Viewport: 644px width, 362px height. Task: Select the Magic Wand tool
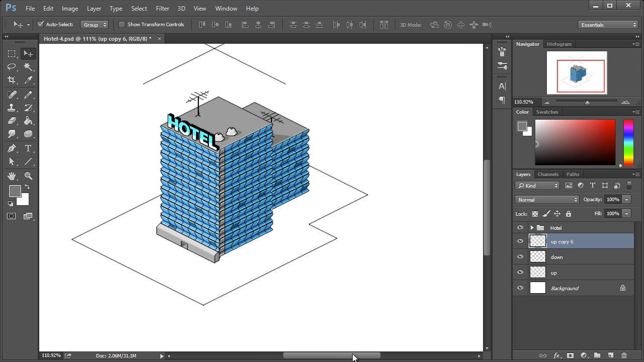pos(28,67)
